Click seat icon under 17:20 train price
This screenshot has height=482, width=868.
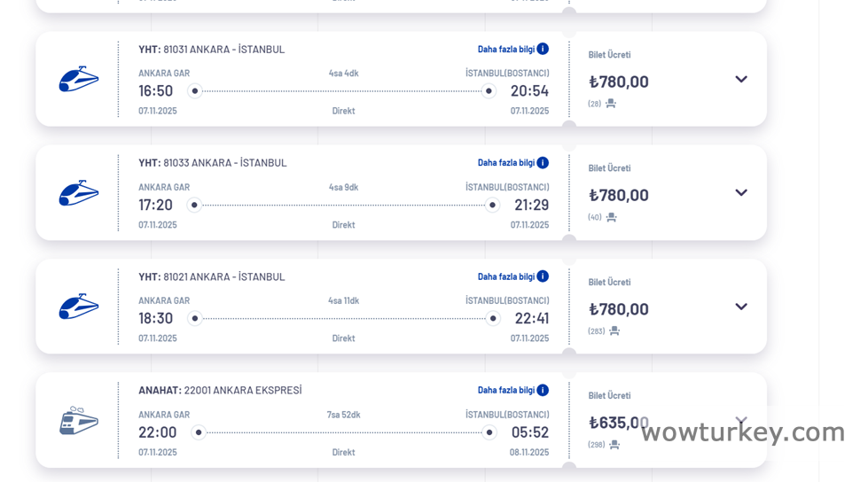611,217
